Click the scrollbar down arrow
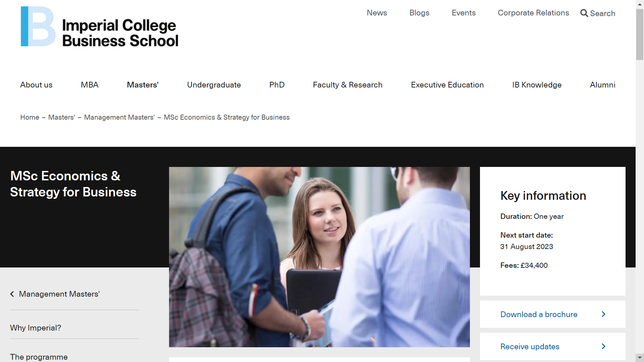 [x=640, y=358]
